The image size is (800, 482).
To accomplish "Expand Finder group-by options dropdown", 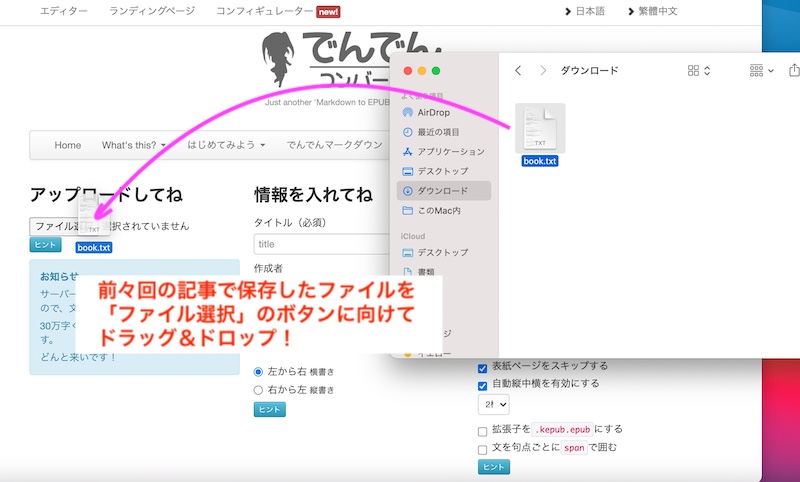I will tap(762, 71).
